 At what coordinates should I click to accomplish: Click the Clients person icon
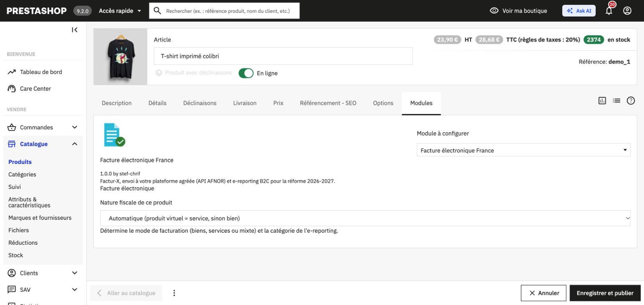coord(12,273)
